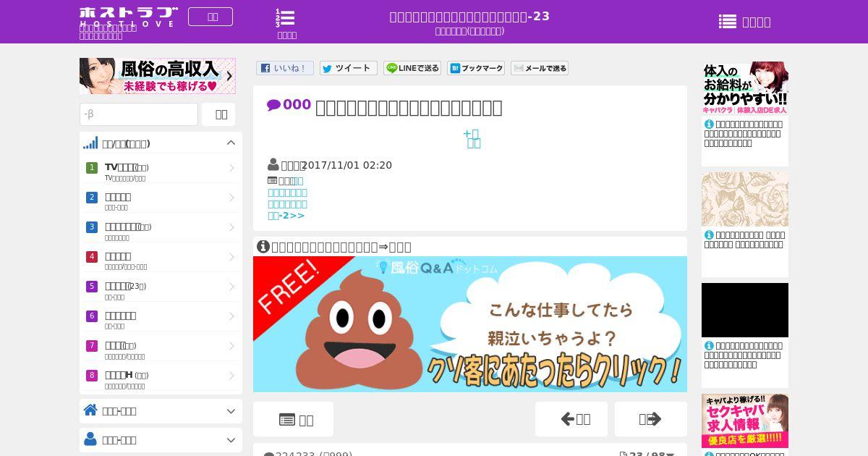Click the purple number 6 rank badge
The height and width of the screenshot is (456, 868).
(92, 316)
